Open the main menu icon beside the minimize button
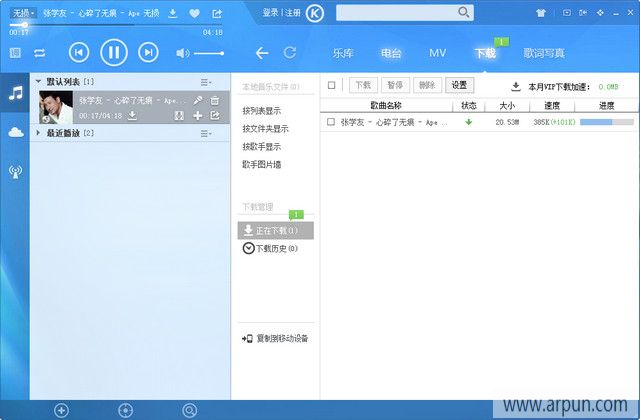Viewport: 640px width, 420px height. click(600, 13)
